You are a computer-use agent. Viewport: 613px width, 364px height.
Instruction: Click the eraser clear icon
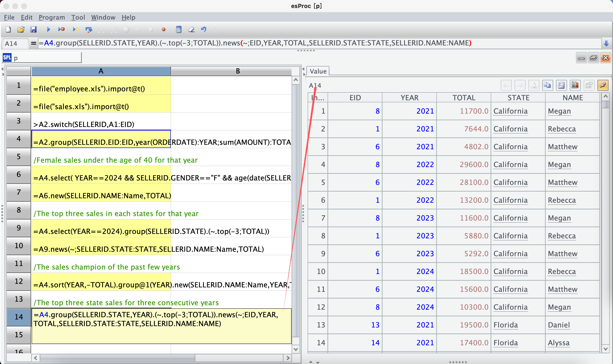tap(191, 29)
